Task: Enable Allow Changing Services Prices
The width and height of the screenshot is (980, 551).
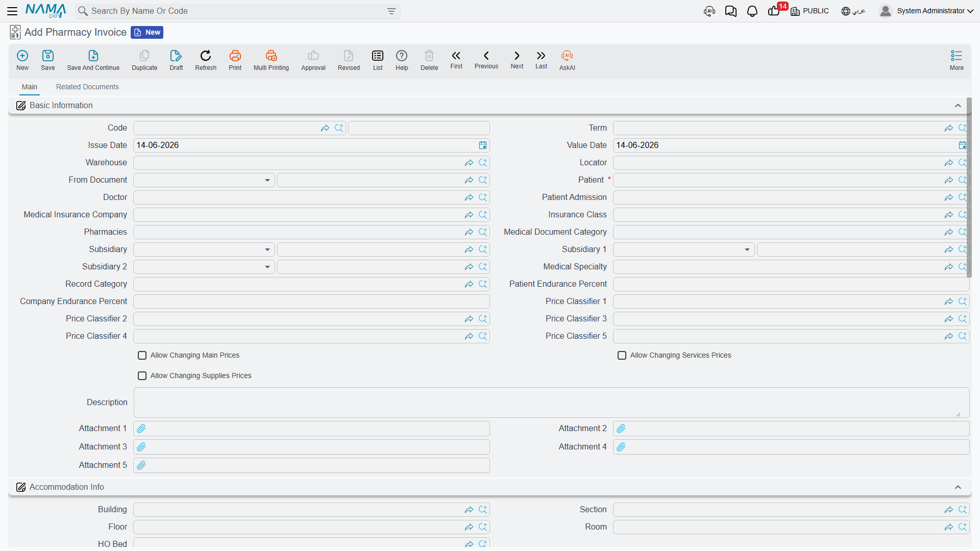Action: click(622, 356)
